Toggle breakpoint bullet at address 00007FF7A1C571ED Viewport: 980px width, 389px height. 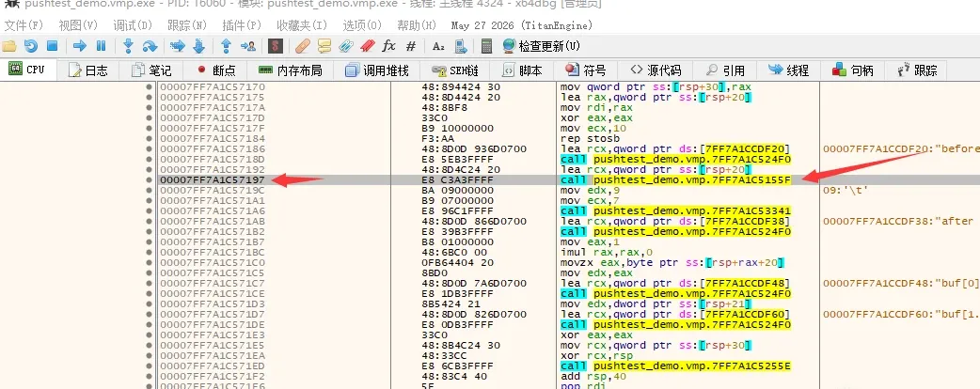point(149,366)
